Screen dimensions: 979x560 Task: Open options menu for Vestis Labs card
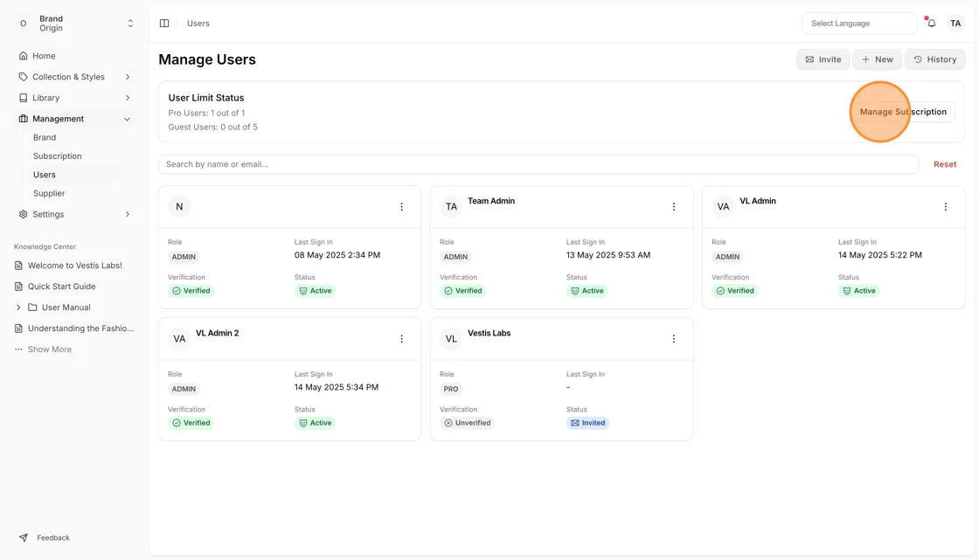pos(674,339)
